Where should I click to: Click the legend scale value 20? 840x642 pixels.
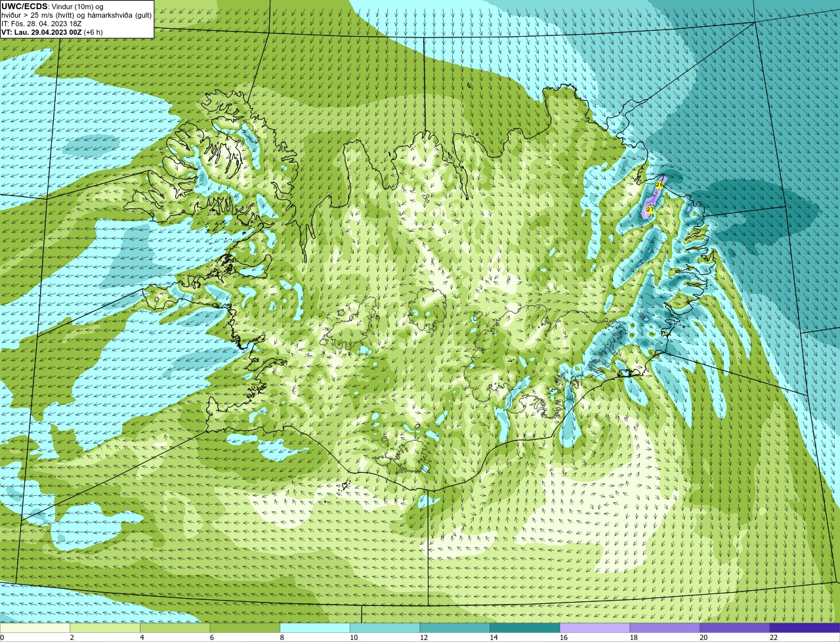coord(703,637)
